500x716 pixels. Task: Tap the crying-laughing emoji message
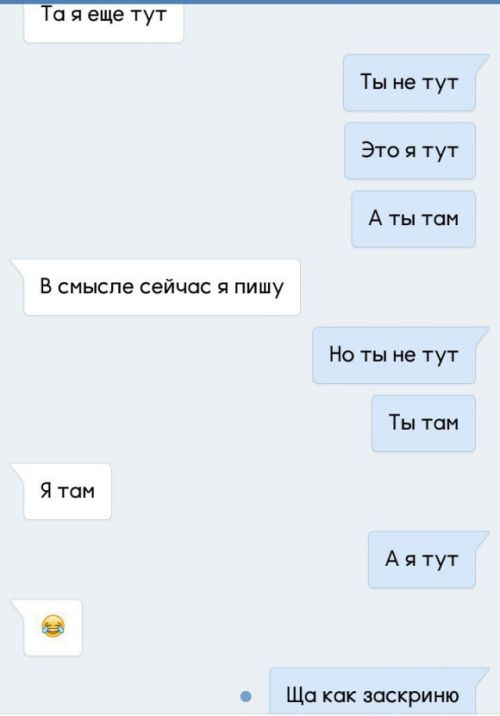coord(53,627)
